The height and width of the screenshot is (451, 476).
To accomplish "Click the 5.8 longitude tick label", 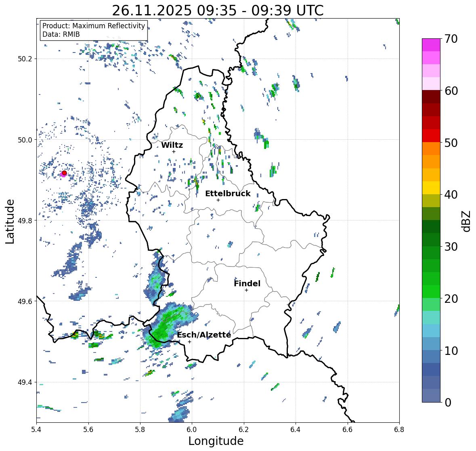I will [x=140, y=430].
